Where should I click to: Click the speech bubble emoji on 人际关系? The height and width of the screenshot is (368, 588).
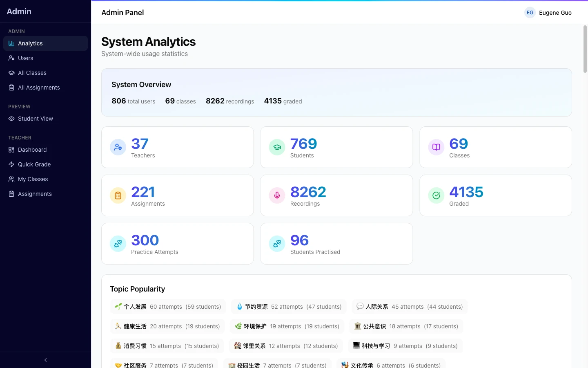click(x=360, y=306)
